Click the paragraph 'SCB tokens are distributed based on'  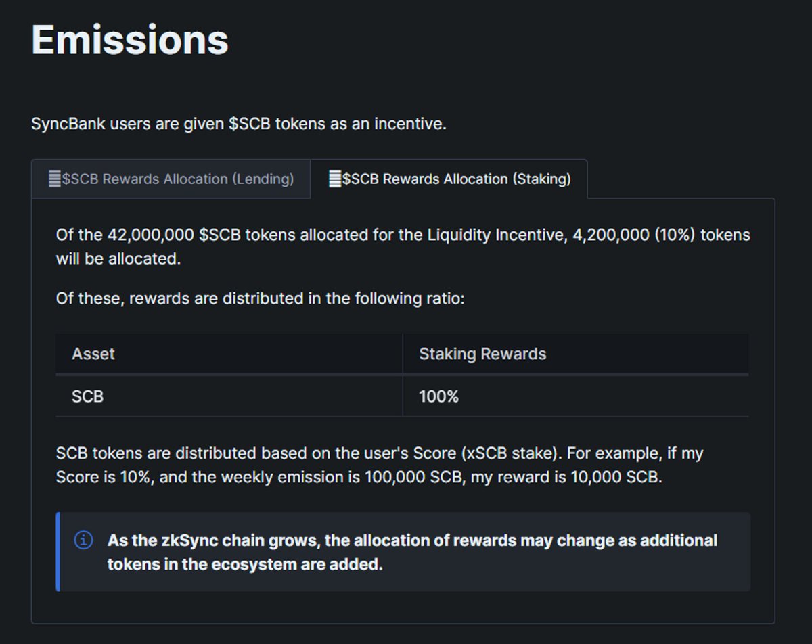click(380, 465)
